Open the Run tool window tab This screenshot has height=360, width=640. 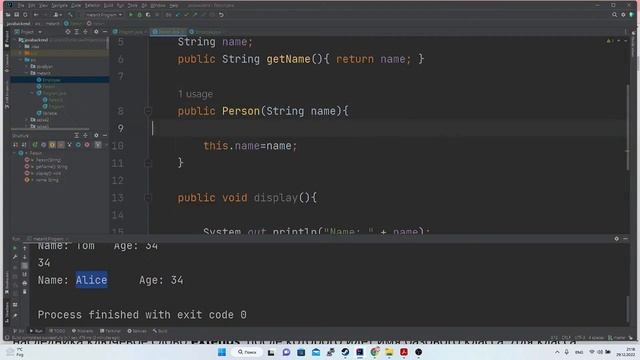(x=37, y=331)
